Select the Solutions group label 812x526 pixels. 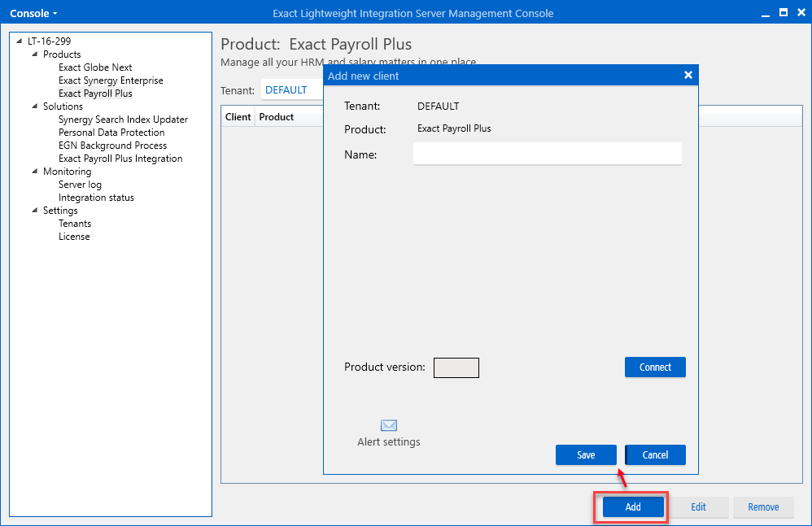[x=63, y=106]
